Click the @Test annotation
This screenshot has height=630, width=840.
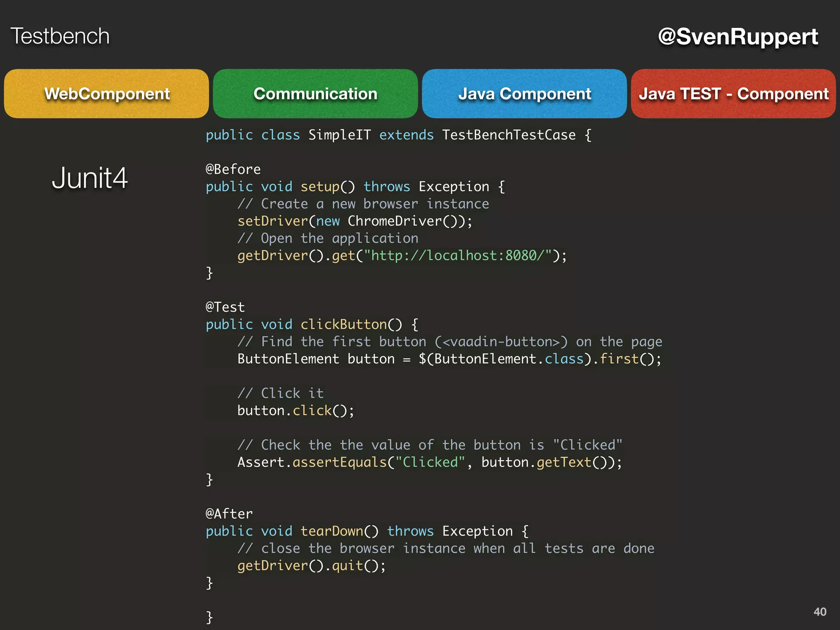pyautogui.click(x=225, y=307)
